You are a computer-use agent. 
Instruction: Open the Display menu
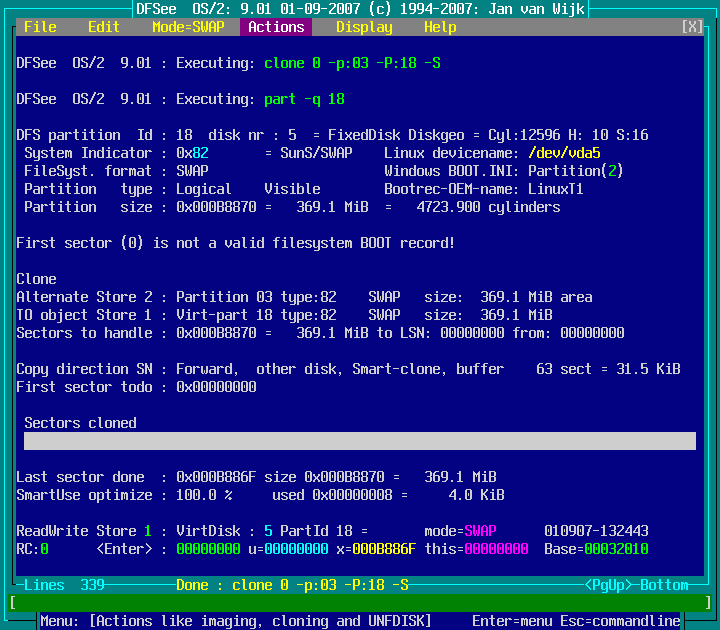[364, 27]
